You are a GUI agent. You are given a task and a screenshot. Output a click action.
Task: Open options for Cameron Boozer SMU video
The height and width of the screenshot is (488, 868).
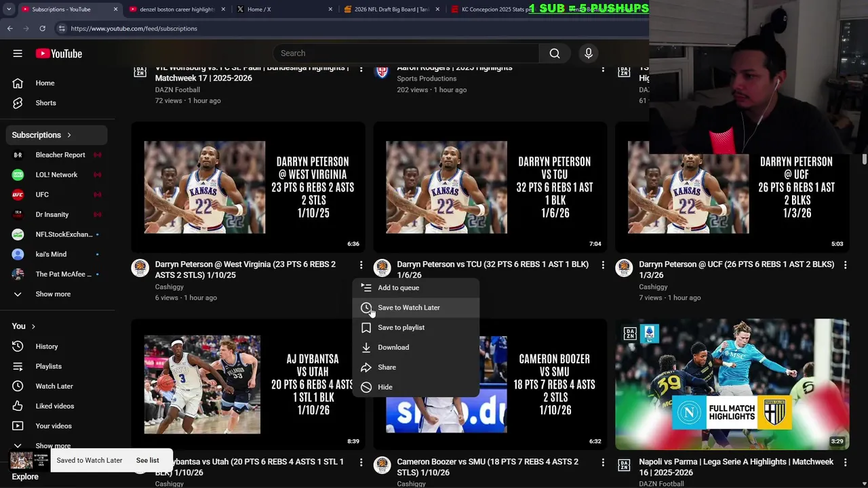[x=603, y=462]
